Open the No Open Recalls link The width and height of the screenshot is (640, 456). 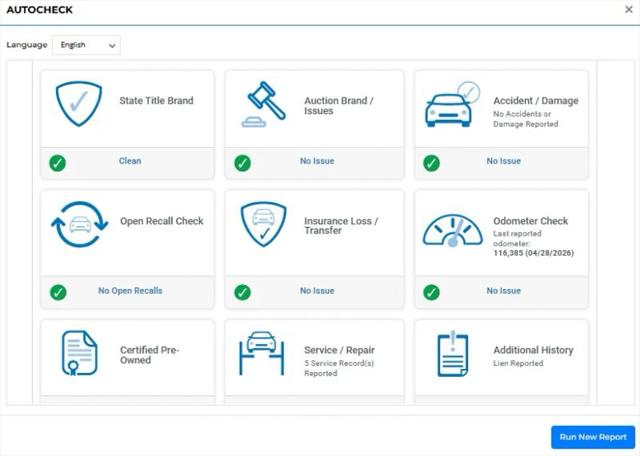(130, 291)
